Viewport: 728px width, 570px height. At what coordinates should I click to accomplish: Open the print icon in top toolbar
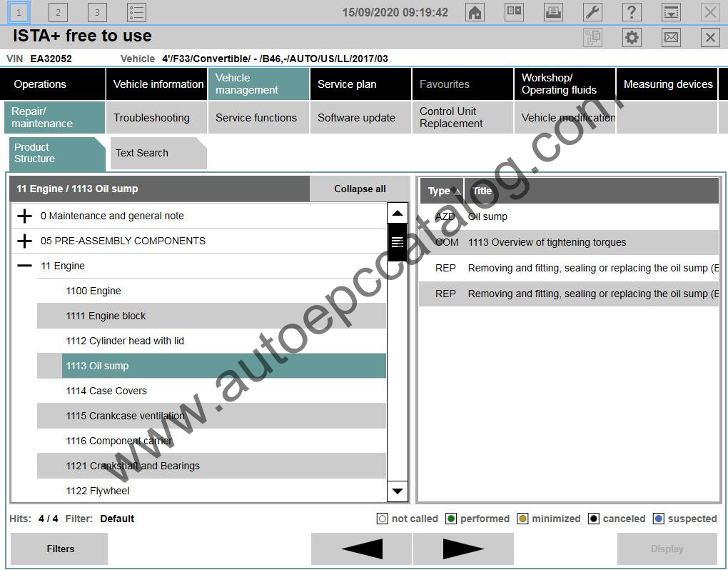(553, 12)
